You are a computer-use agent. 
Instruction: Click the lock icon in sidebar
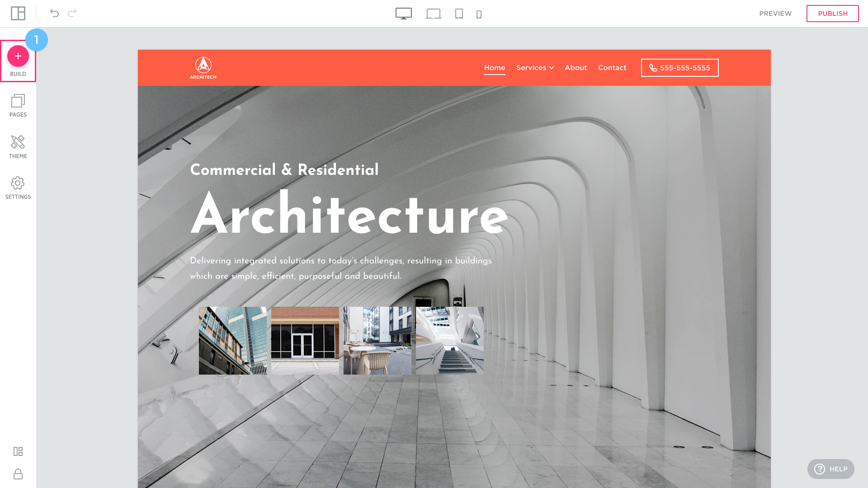click(18, 474)
